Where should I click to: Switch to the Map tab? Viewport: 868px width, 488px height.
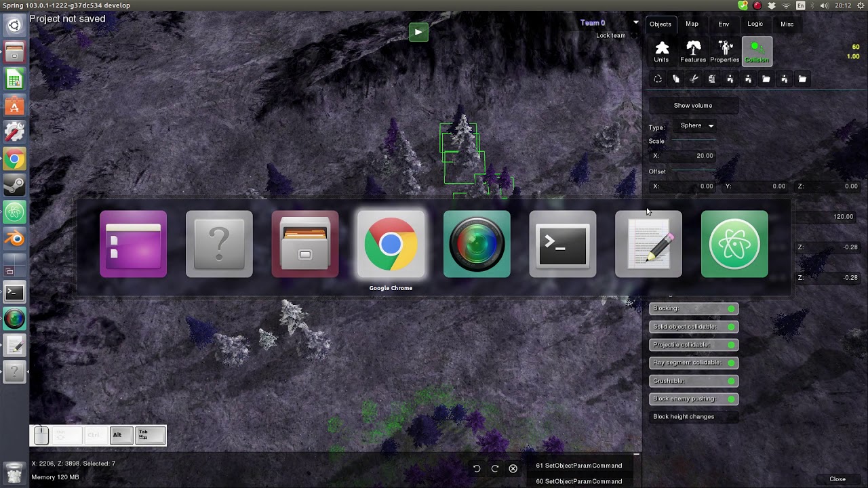[x=692, y=24]
